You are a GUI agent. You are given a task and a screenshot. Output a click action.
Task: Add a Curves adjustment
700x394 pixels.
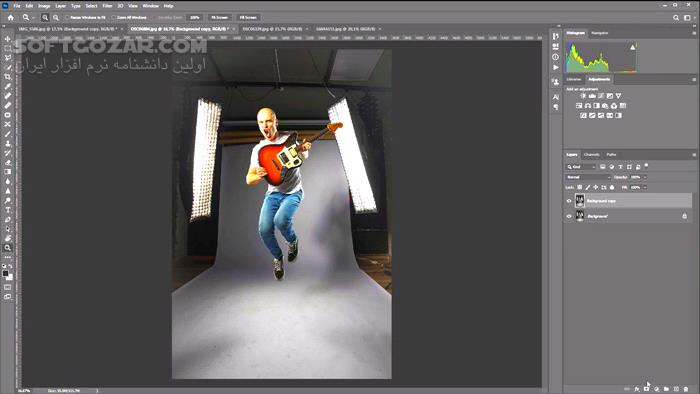(601, 96)
